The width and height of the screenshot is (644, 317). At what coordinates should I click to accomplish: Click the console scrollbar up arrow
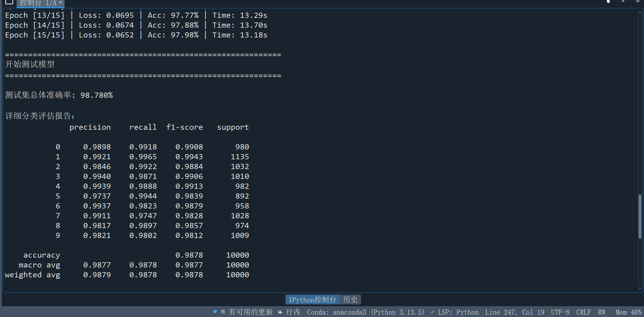pyautogui.click(x=640, y=12)
